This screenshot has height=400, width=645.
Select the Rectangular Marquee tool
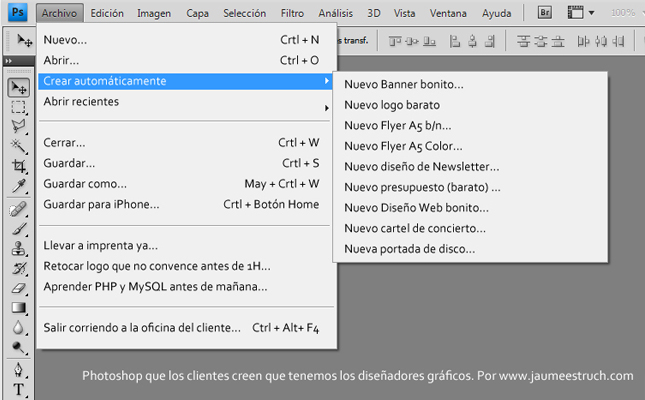[19, 107]
